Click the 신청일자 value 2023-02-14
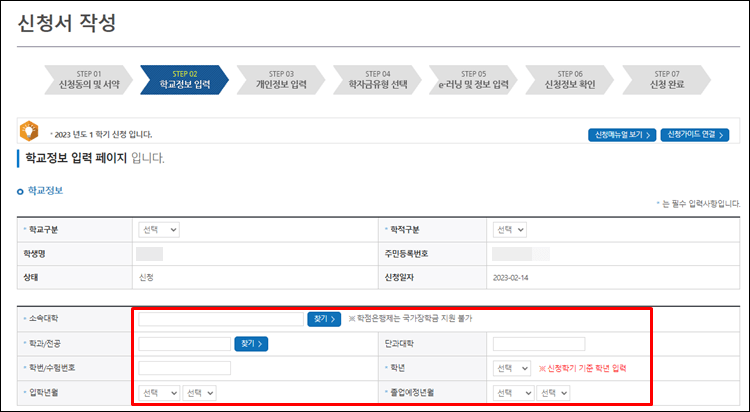This screenshot has height=412, width=750. tap(510, 278)
